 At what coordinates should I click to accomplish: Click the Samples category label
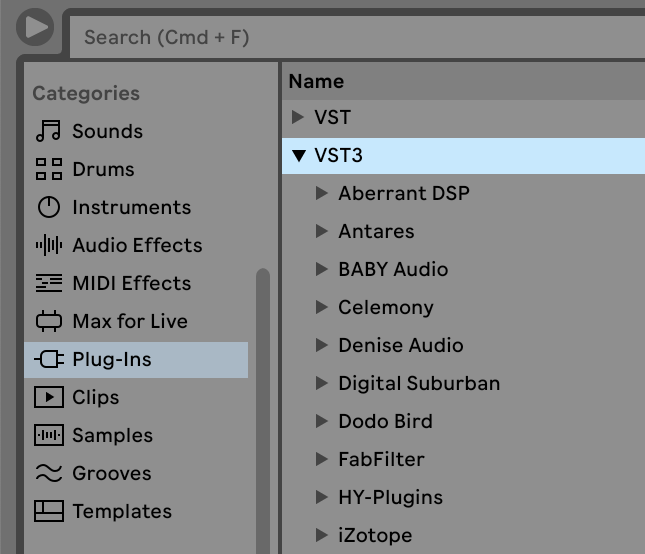112,435
